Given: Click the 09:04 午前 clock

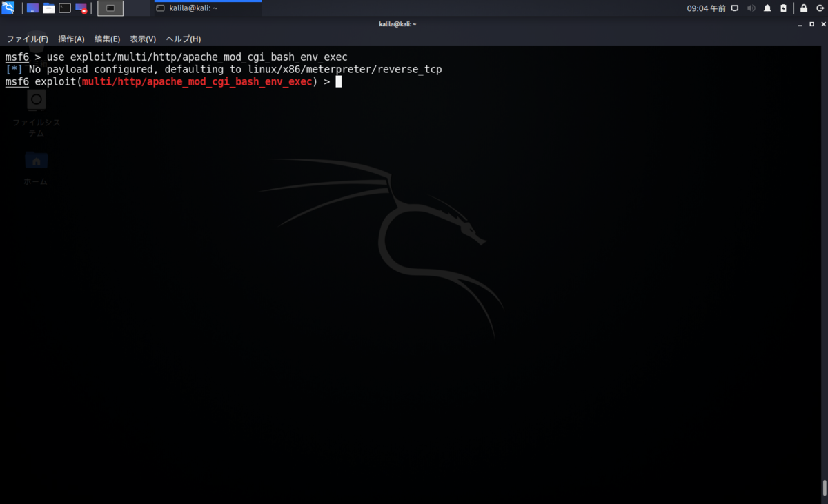Looking at the screenshot, I should 707,8.
